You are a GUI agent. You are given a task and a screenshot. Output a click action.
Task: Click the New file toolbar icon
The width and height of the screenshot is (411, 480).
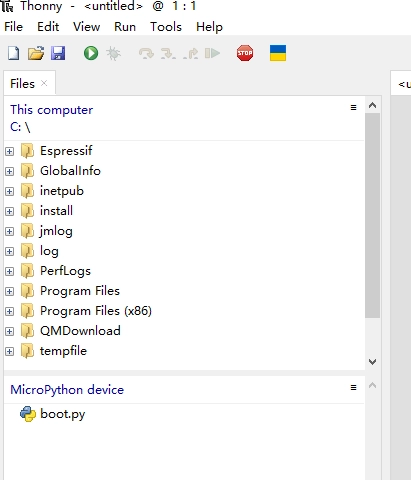coord(14,53)
